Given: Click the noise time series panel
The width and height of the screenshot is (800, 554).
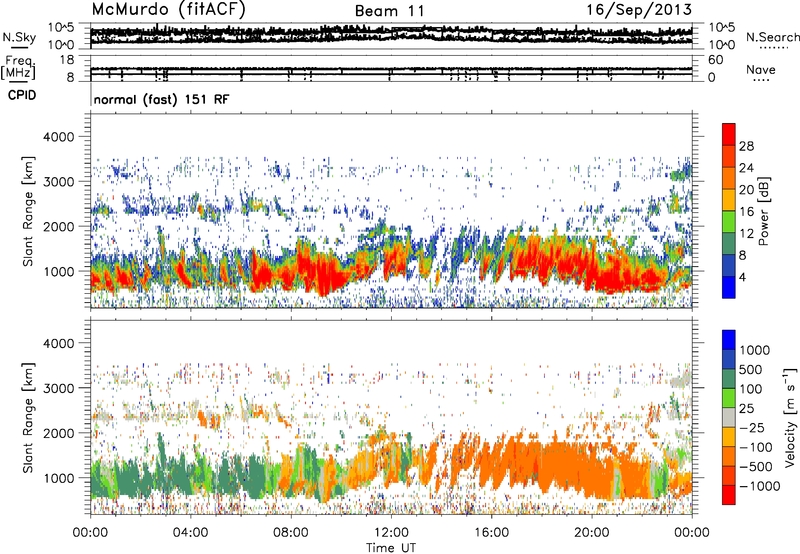Looking at the screenshot, I should click(391, 36).
